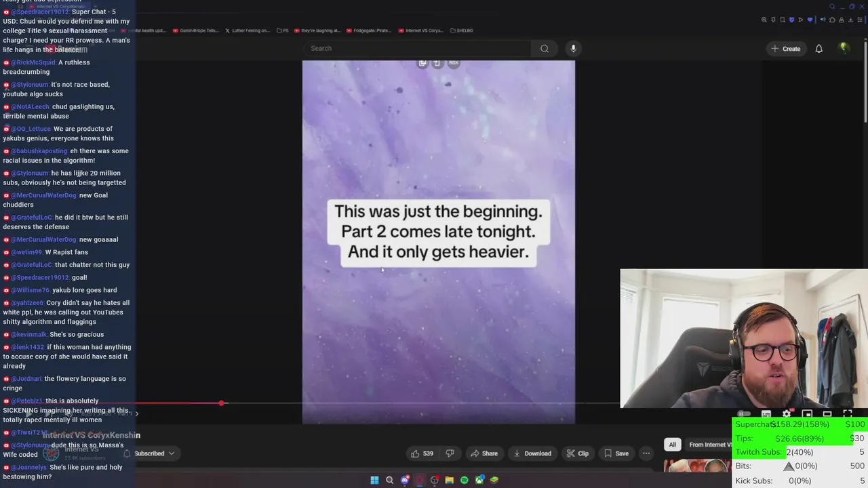Click chat username @Jordnari
This screenshot has height=488, width=868.
(x=26, y=379)
